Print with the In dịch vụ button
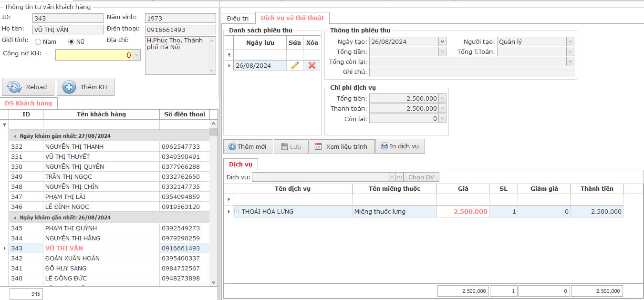The height and width of the screenshot is (300, 644). pyautogui.click(x=400, y=146)
